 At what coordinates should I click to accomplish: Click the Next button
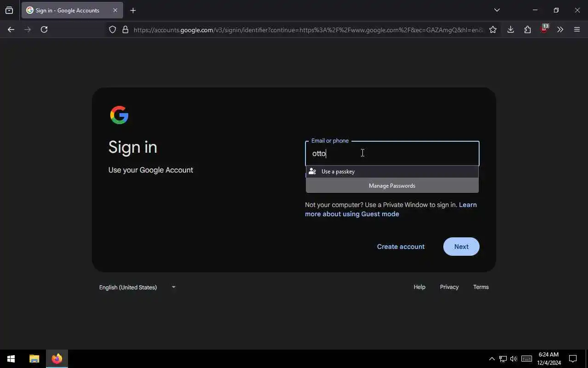[x=461, y=247]
